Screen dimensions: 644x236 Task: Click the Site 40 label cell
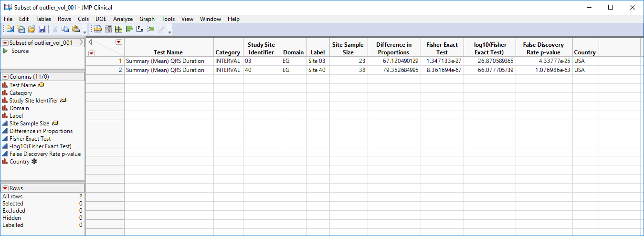click(x=317, y=70)
